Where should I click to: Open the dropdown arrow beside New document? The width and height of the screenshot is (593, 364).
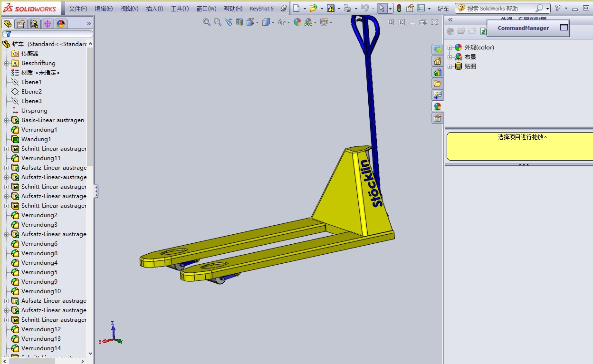(305, 8)
